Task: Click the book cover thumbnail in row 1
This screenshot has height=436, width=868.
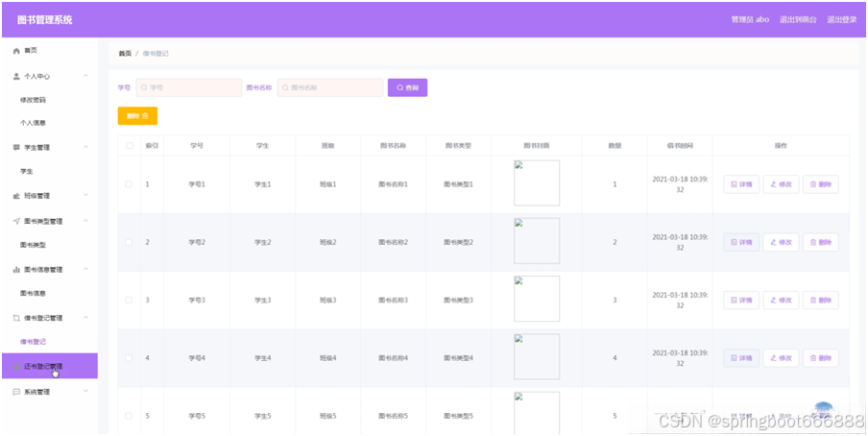Action: tap(537, 182)
